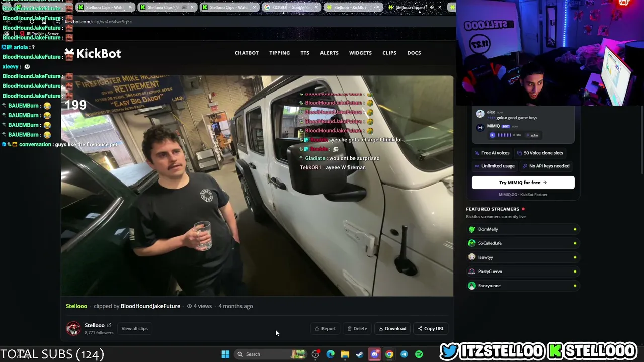Delete this clip
644x362 pixels.
pos(357,329)
